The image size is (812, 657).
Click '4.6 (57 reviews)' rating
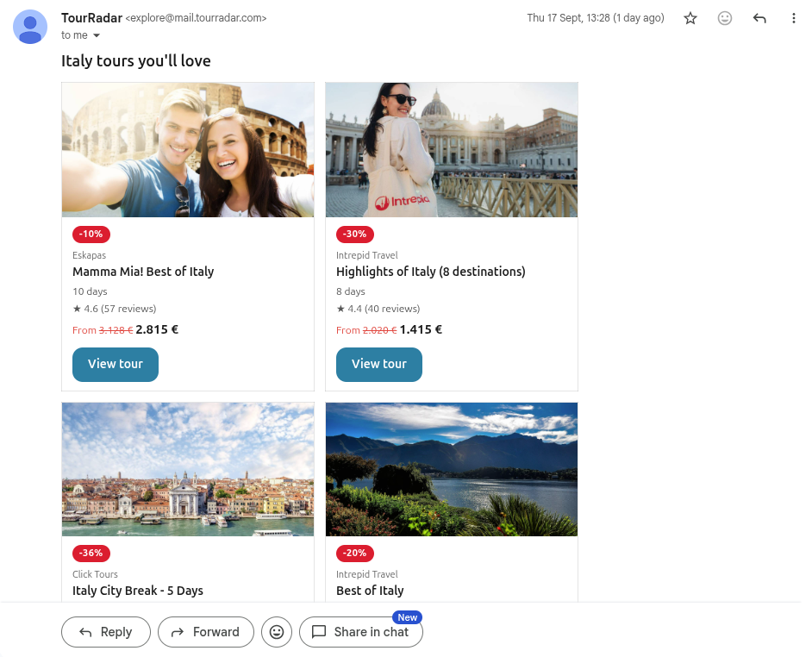115,309
